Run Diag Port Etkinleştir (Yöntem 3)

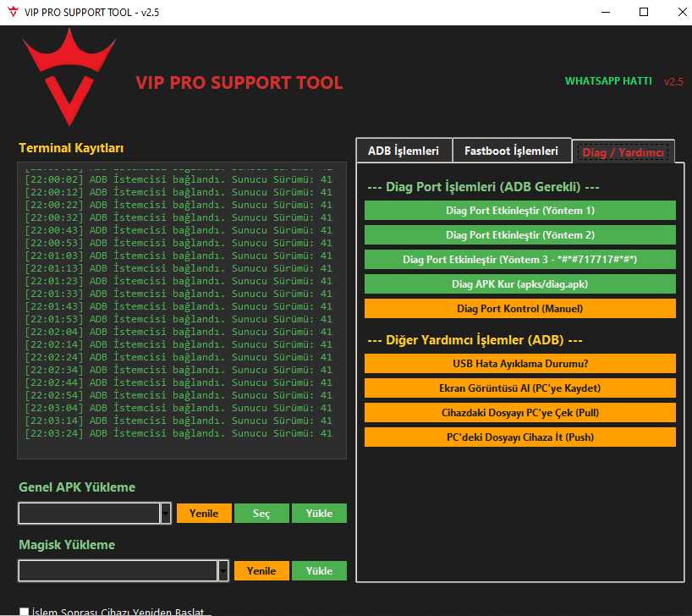[519, 259]
